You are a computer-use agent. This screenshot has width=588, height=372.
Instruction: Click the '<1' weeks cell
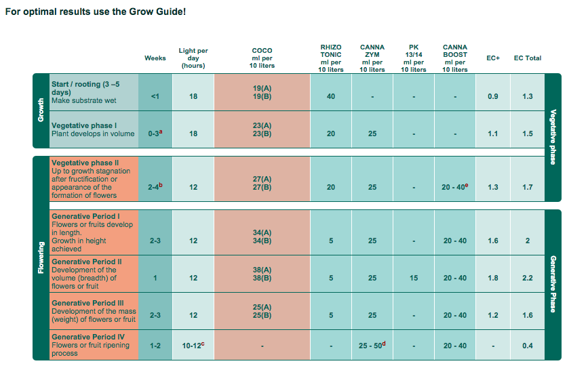tap(155, 92)
